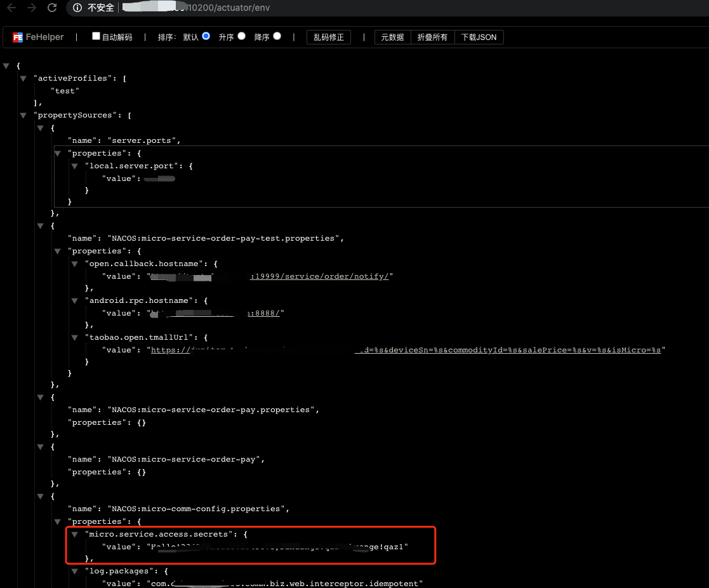Collapse the propertySources array node
The image size is (709, 588).
point(23,116)
